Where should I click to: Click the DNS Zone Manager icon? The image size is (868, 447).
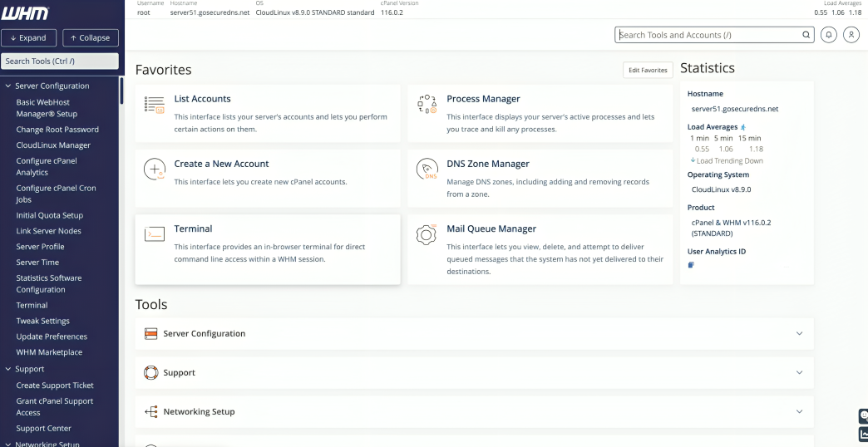pos(427,169)
